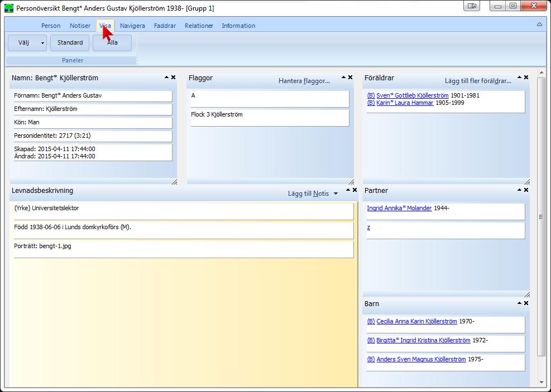The height and width of the screenshot is (392, 551).
Task: Open the Navigera ribbon tab
Action: 132,26
